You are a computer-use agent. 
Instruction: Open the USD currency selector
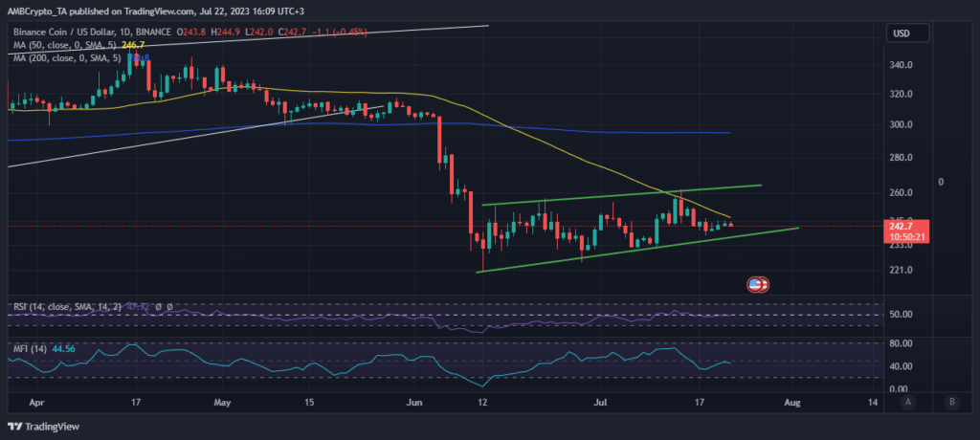coord(901,33)
